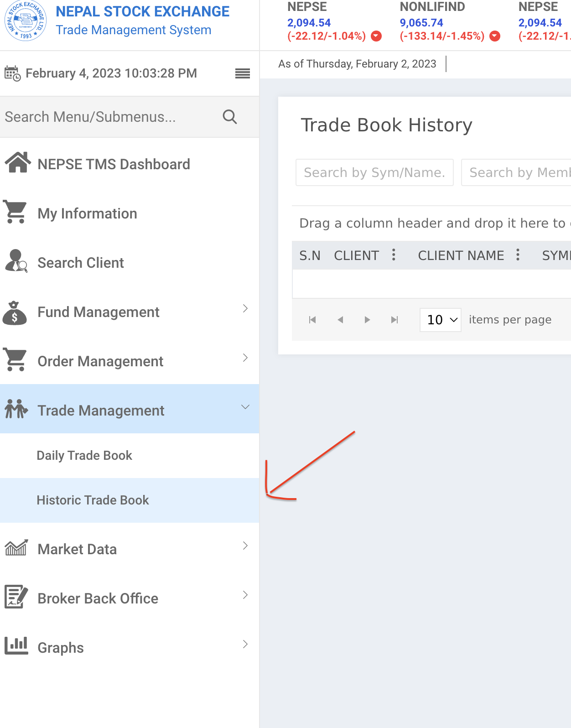
Task: Open the items per page dropdown
Action: coord(441,320)
